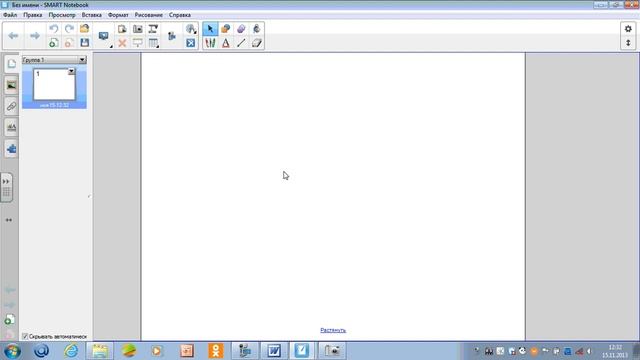Image resolution: width=640 pixels, height=360 pixels.
Task: Open a file with folder icon
Action: click(x=84, y=29)
